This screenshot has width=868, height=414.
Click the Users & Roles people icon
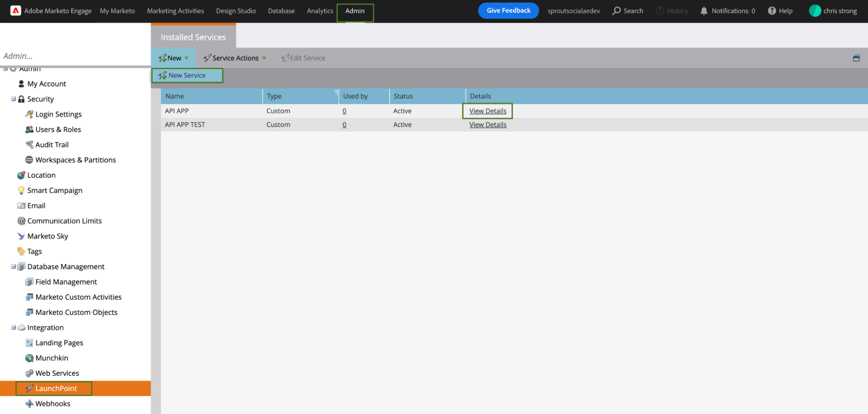[29, 129]
